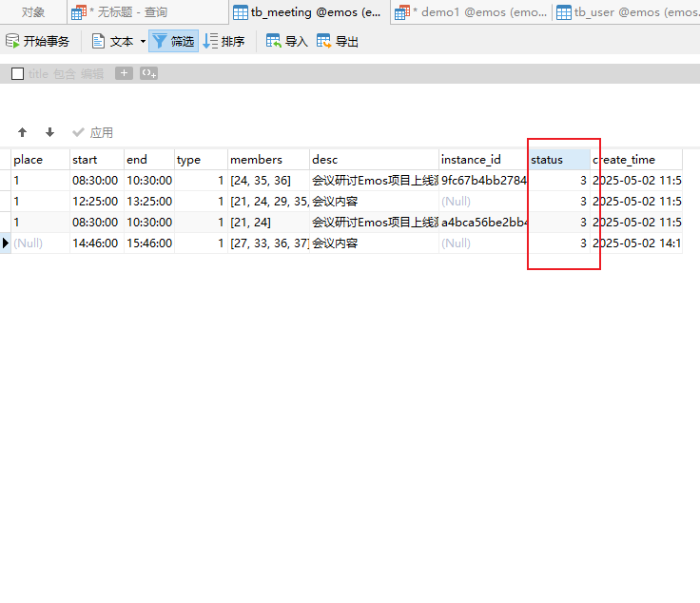This screenshot has height=603, width=700.
Task: Click the move filter up arrow
Action: pyautogui.click(x=22, y=132)
